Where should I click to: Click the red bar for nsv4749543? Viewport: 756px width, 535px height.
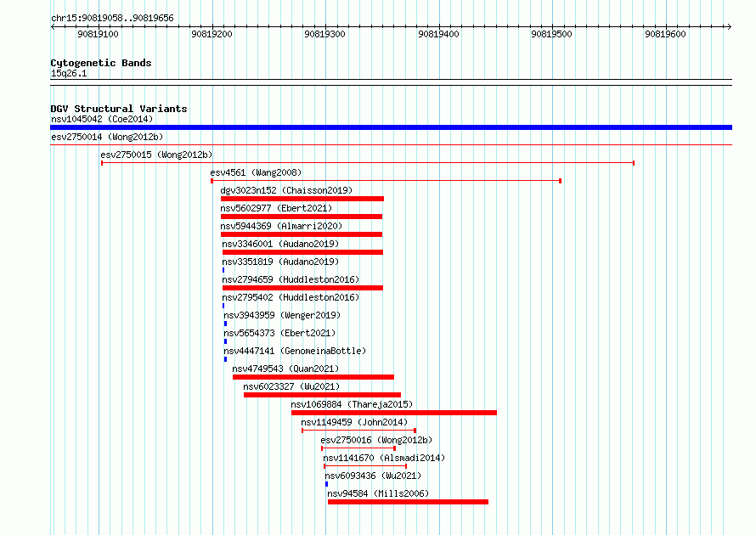click(x=313, y=377)
